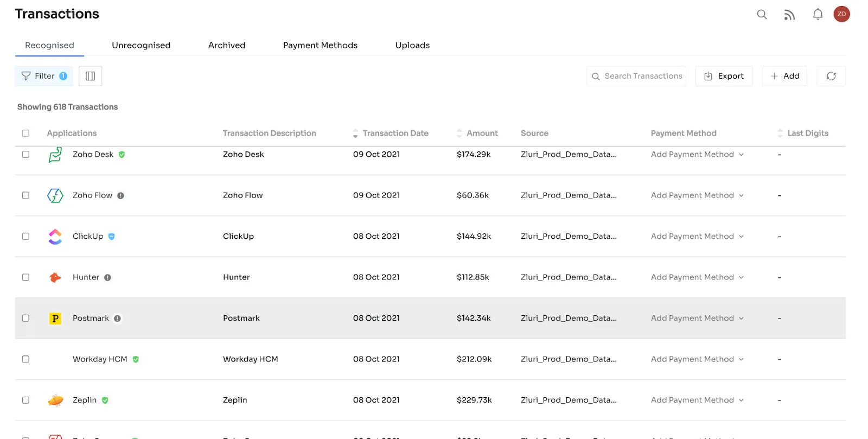The image size is (868, 439).
Task: Click the Postmark app logo
Action: pyautogui.click(x=55, y=319)
